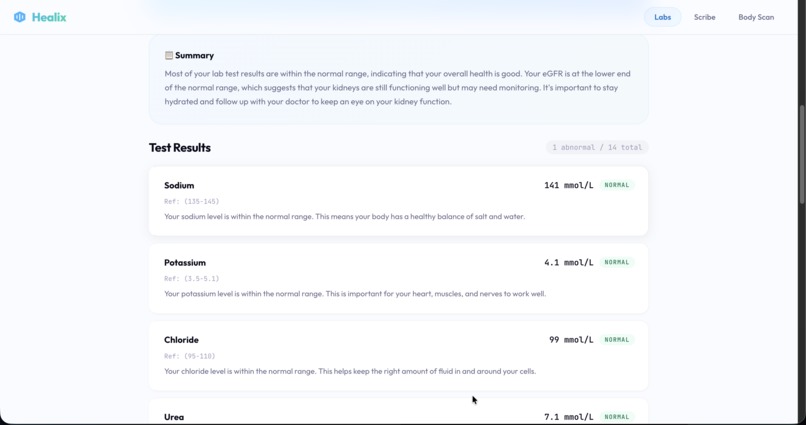Viewport: 806px width, 425px height.
Task: Click the NORMAL badge on Potassium
Action: [x=617, y=262]
